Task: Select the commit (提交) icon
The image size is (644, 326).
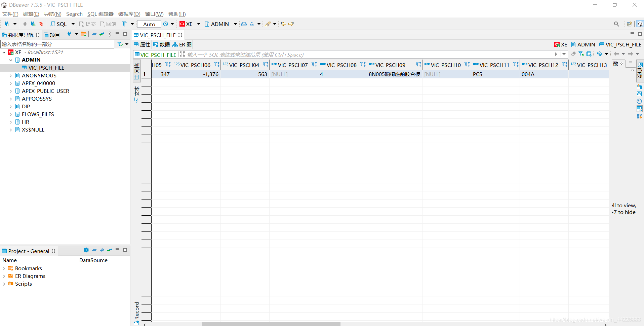Action: coord(87,24)
